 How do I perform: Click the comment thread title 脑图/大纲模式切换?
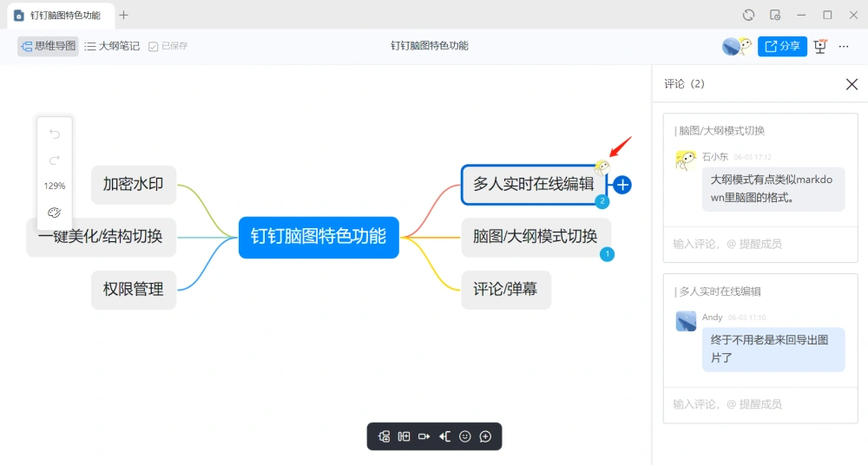tap(722, 131)
